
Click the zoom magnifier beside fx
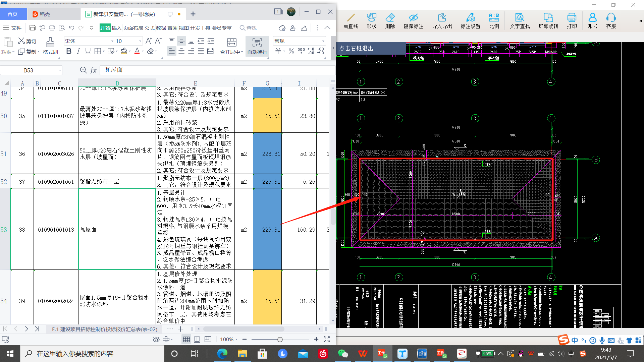coord(83,70)
